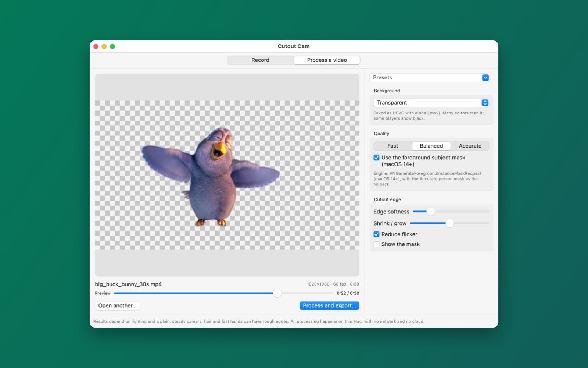588x368 pixels.
Task: Toggle the foreground subject mask checkbox
Action: click(376, 158)
